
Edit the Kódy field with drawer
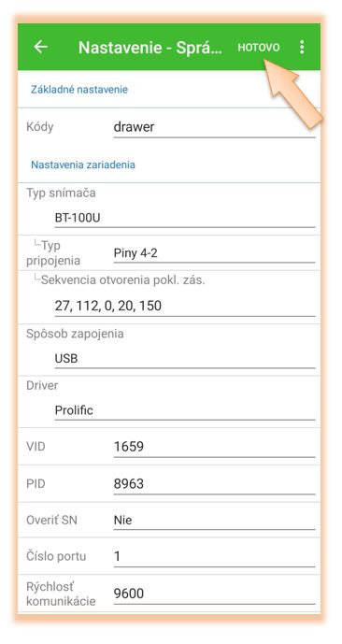pos(214,127)
